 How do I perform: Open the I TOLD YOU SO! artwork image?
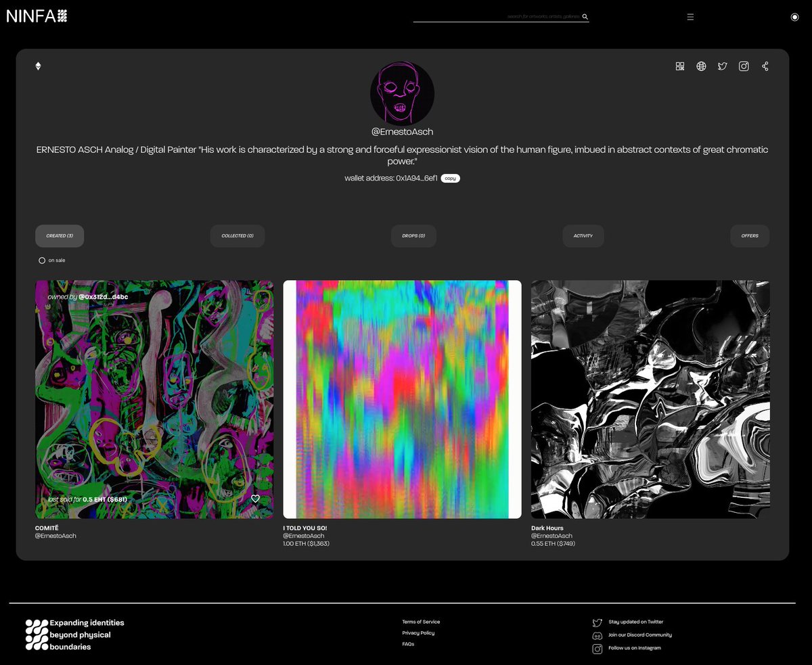(x=402, y=399)
